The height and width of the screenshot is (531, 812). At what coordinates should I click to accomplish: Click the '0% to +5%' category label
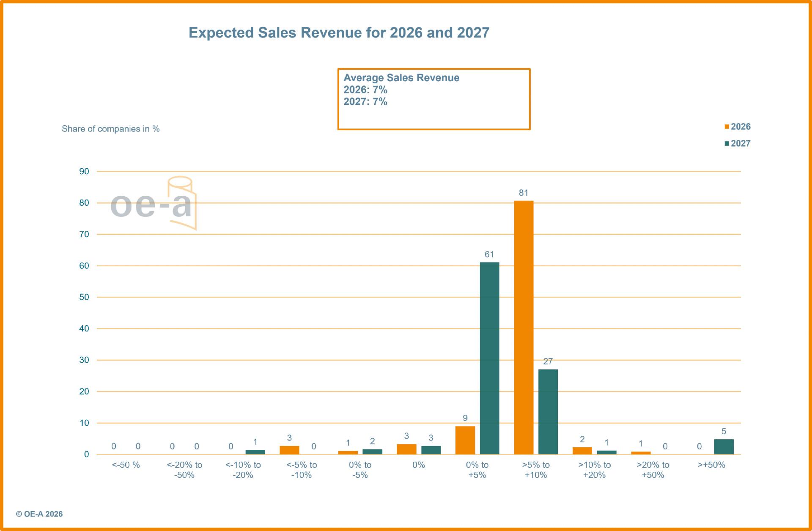(477, 470)
